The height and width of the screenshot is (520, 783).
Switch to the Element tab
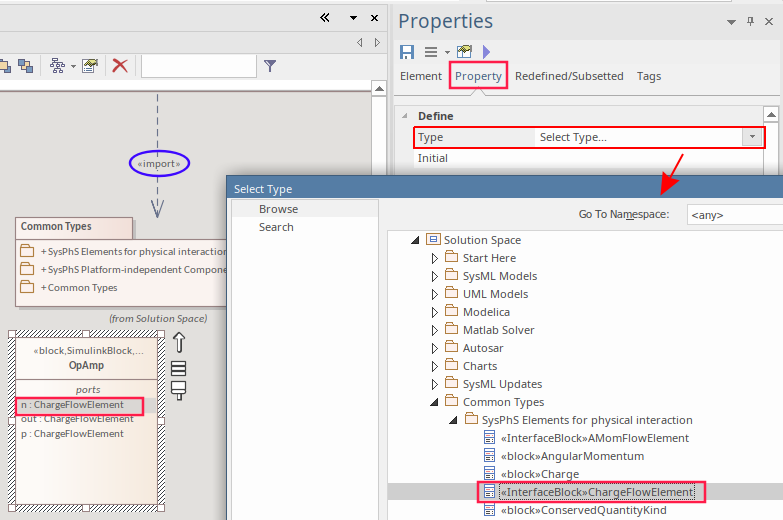[x=420, y=76]
